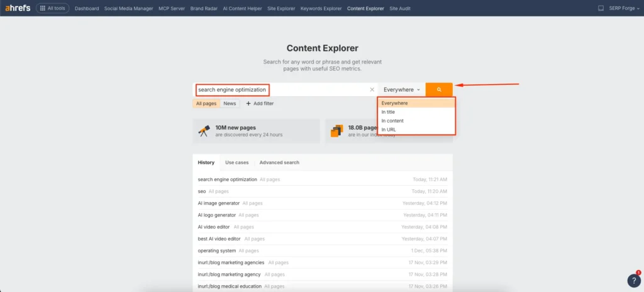Open history entry best AI video editor
This screenshot has height=292, width=644.
[219, 239]
